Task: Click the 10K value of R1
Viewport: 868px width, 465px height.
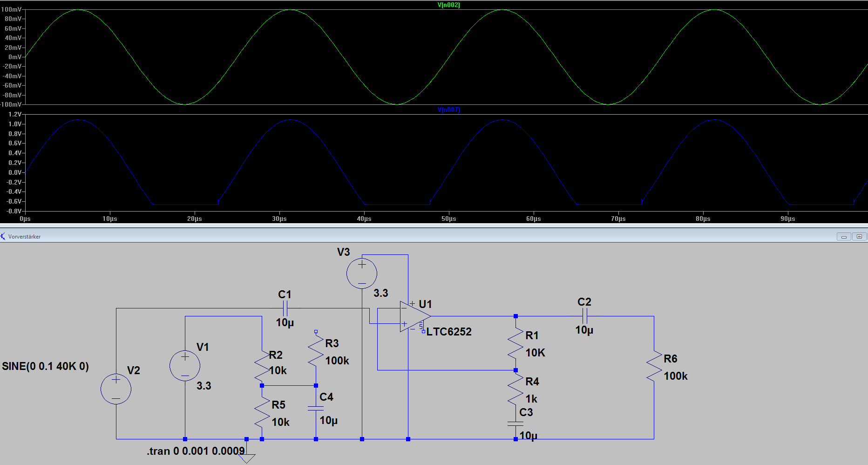Action: (535, 353)
